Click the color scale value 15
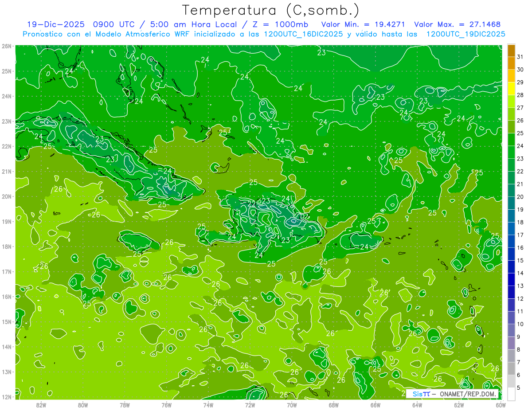The width and height of the screenshot is (532, 411). pos(520,261)
